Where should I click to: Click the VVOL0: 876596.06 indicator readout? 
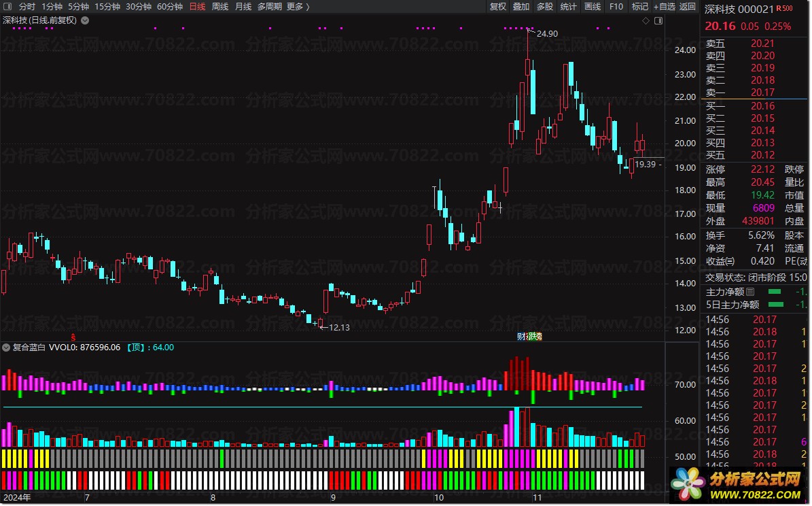coord(84,348)
